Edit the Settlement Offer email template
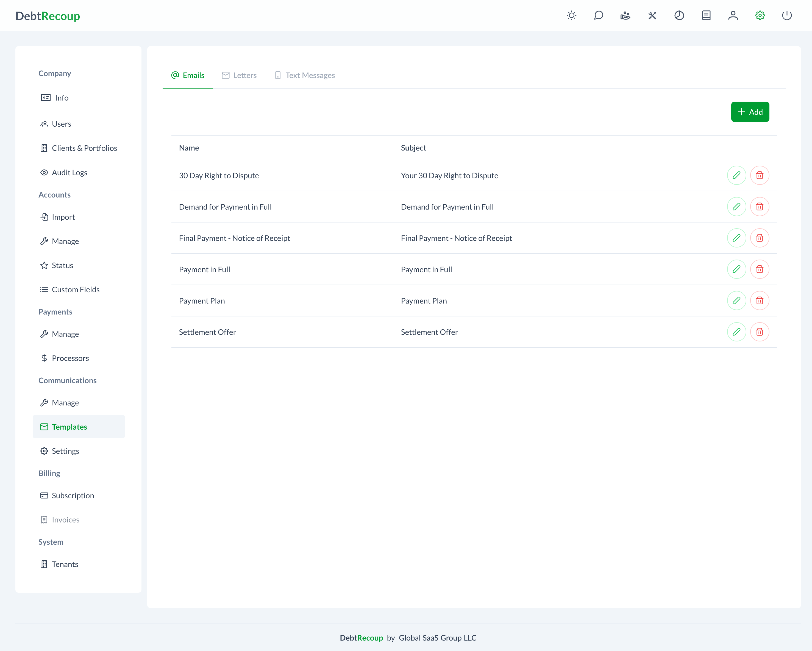The width and height of the screenshot is (812, 651). point(736,332)
